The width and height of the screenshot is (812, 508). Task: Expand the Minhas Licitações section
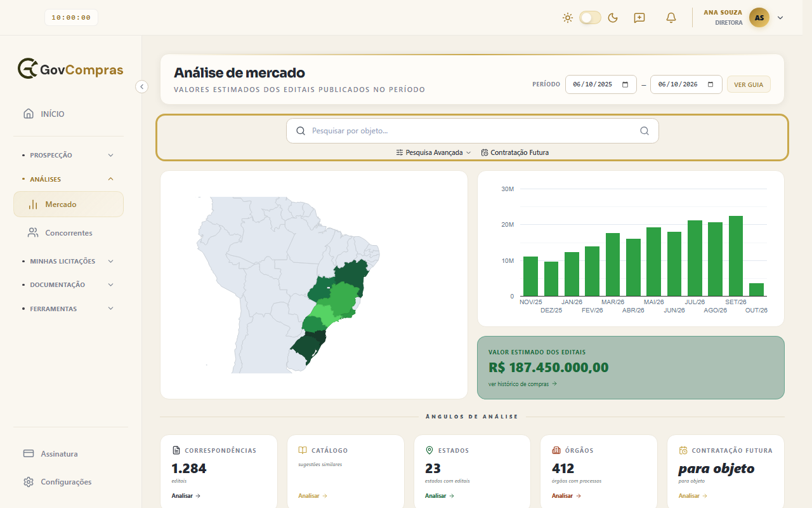(69, 261)
